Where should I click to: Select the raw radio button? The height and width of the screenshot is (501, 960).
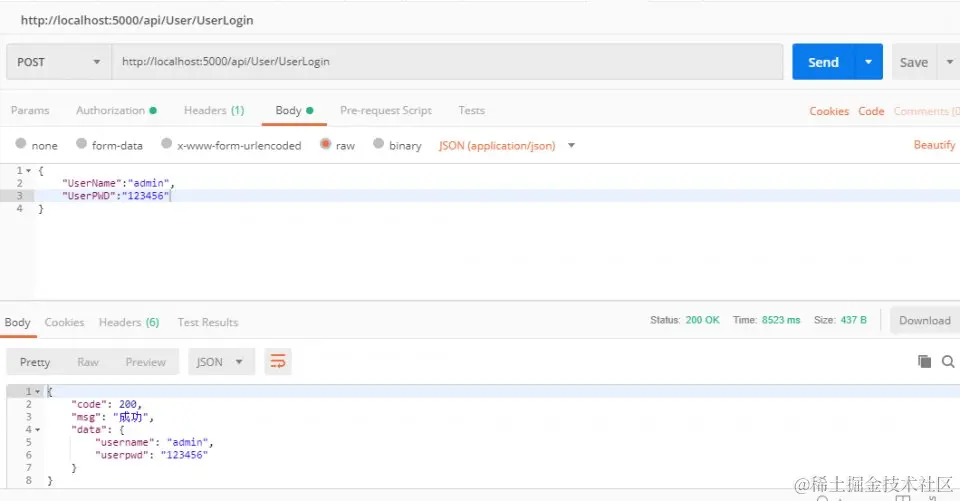point(326,144)
